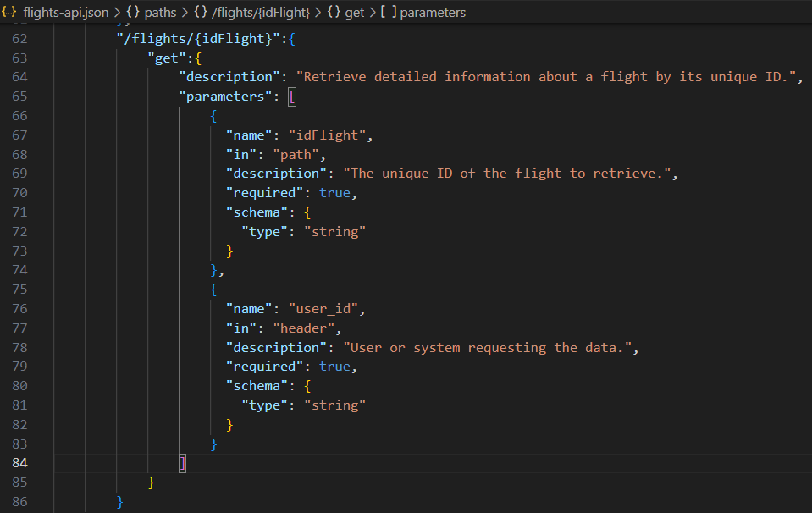The image size is (812, 513).
Task: Click the true value on line 70
Action: tap(334, 193)
